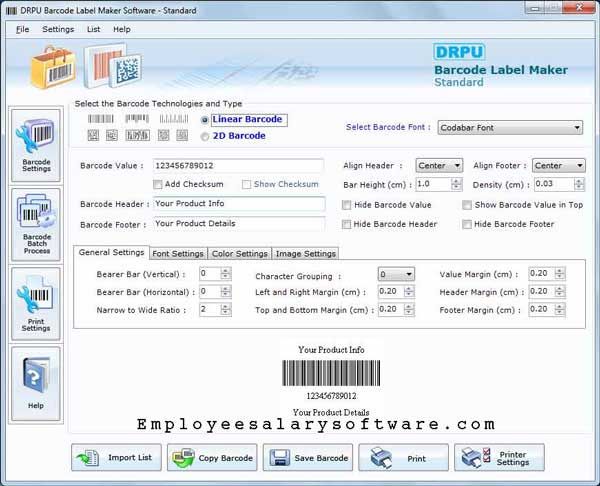Image resolution: width=600 pixels, height=486 pixels.
Task: Enable the Add Checksum checkbox
Action: (x=157, y=184)
